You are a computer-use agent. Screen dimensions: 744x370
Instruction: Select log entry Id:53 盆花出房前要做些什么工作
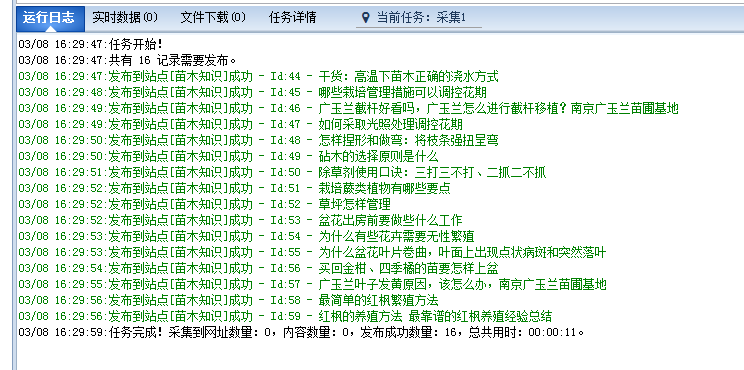coord(241,221)
